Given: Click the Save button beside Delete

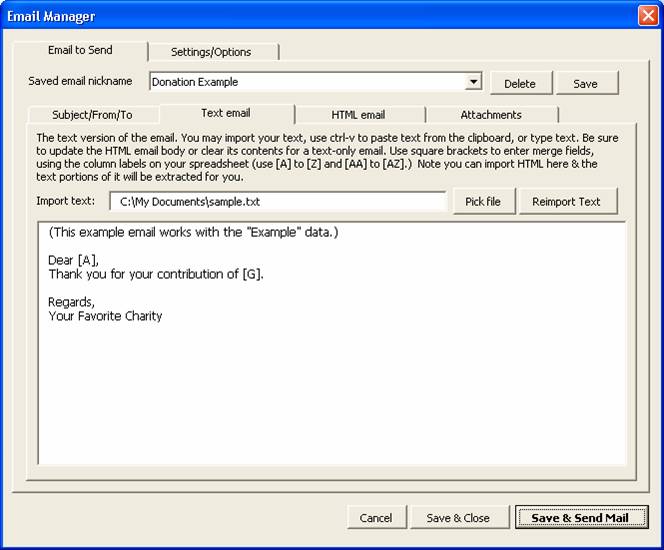Looking at the screenshot, I should 586,83.
